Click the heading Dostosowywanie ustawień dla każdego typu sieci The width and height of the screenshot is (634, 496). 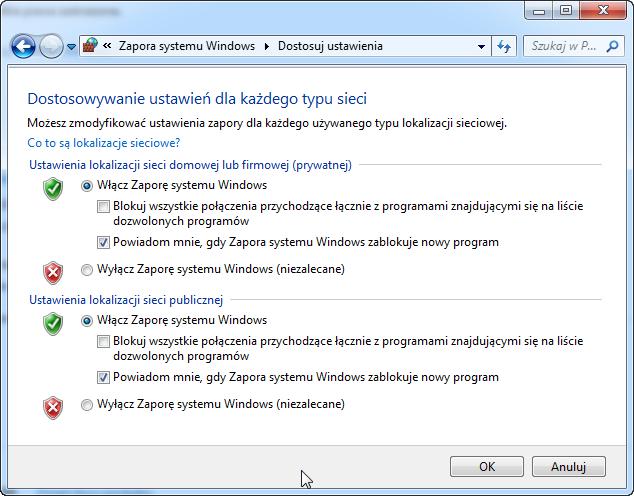(x=197, y=99)
